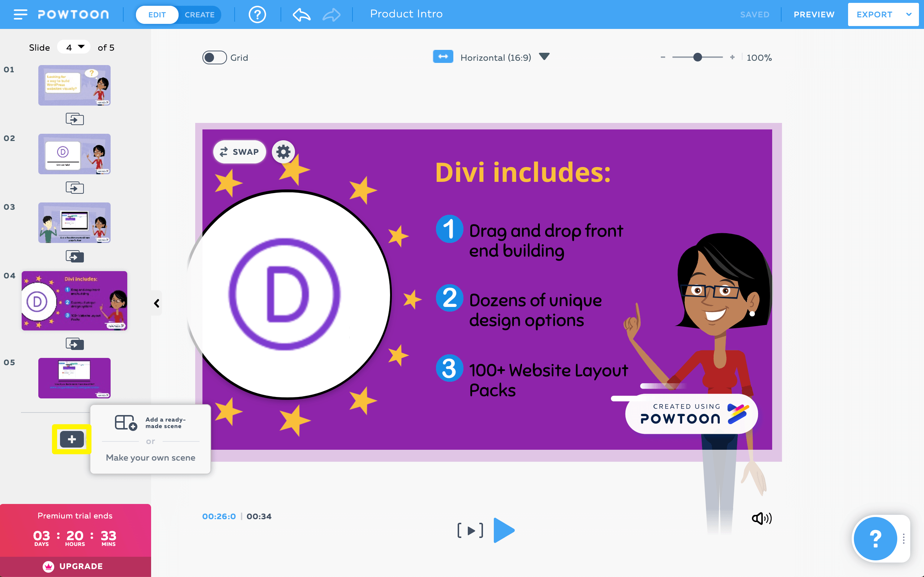Play the current slide only

(x=470, y=530)
